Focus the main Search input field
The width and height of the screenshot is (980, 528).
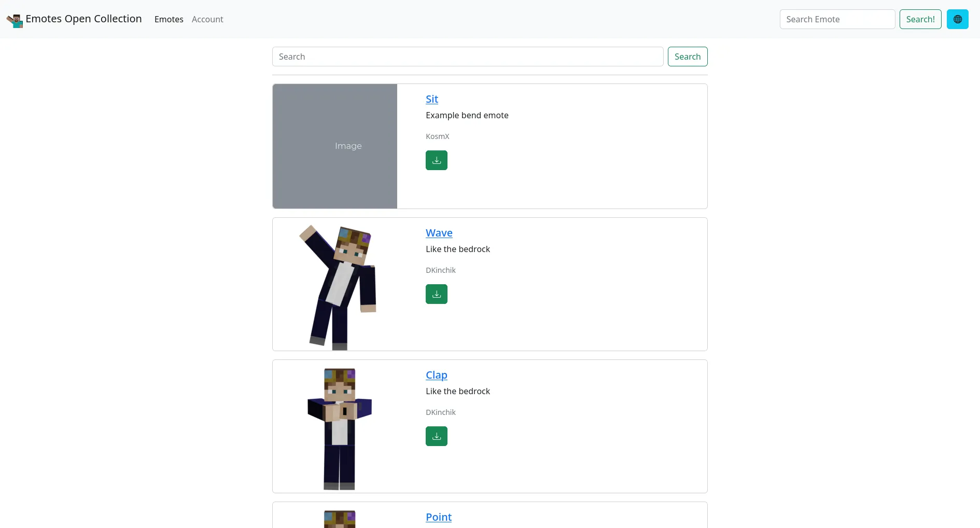468,57
